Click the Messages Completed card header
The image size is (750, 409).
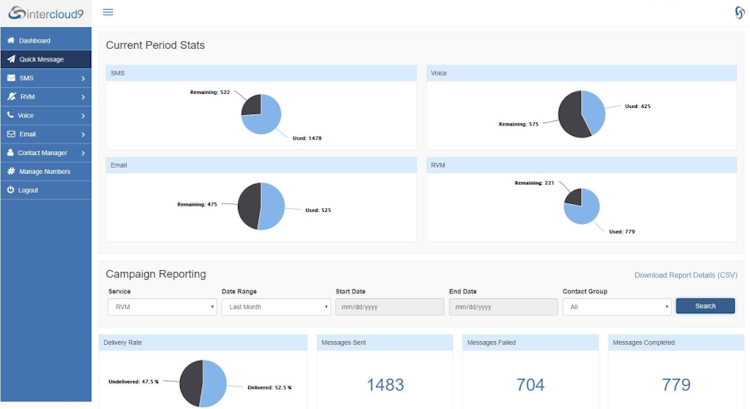(676, 343)
